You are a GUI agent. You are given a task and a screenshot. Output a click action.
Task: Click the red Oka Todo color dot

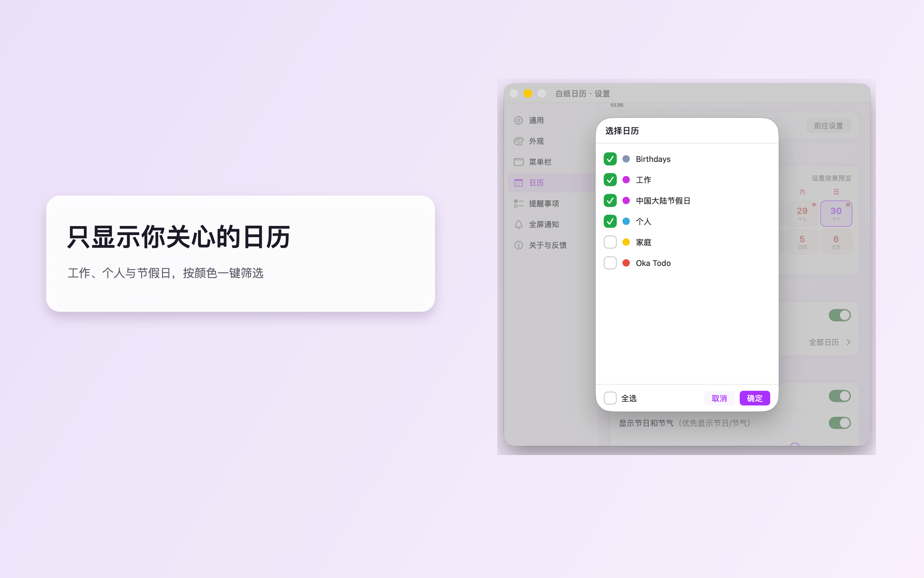(626, 263)
